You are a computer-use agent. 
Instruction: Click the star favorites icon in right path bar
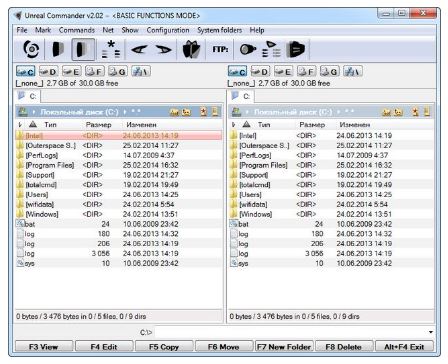pos(415,112)
